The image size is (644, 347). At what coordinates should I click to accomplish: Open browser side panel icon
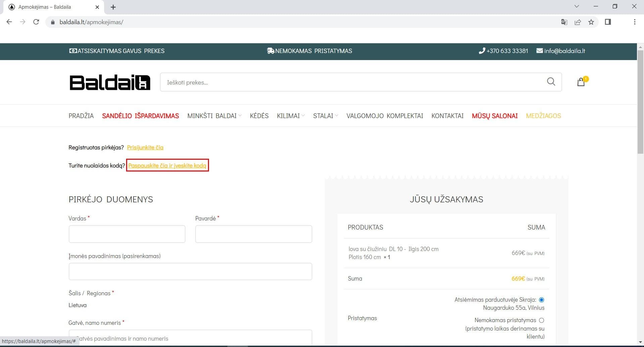(608, 22)
